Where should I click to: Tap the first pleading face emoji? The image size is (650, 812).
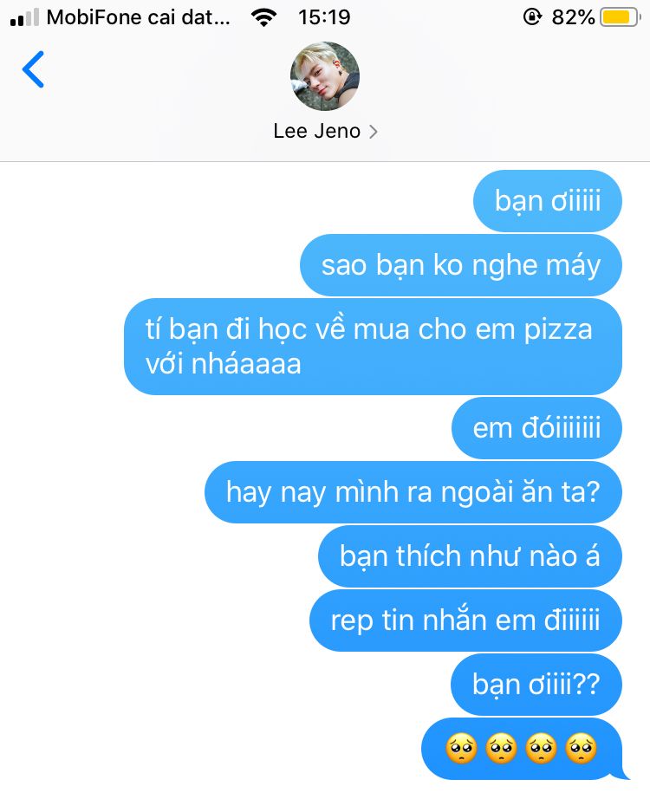pyautogui.click(x=461, y=749)
